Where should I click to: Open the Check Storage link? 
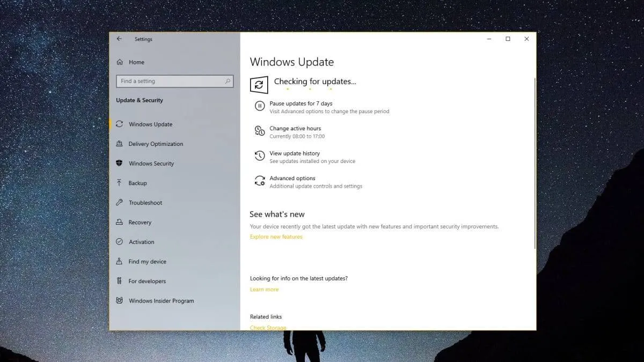click(x=268, y=328)
